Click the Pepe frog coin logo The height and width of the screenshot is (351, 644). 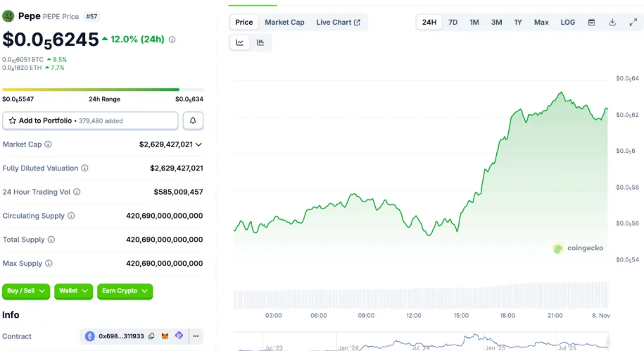tap(8, 16)
